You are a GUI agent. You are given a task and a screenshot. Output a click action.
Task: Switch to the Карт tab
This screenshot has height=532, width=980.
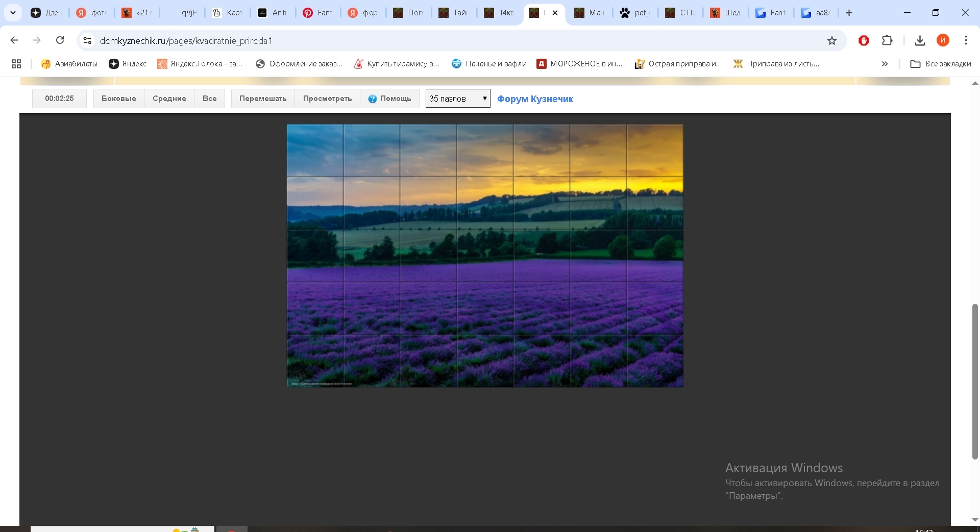point(227,13)
